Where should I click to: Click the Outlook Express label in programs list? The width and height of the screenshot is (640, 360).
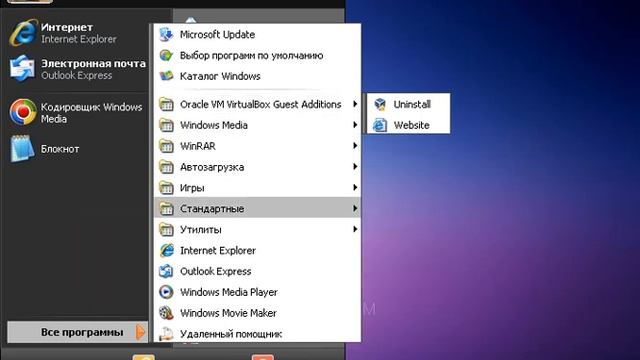(x=216, y=271)
